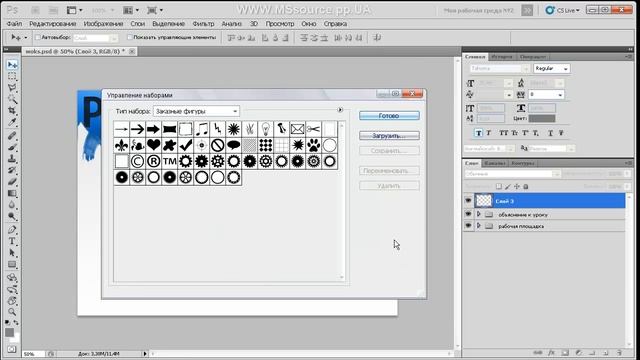Select the History Brush tool

click(12, 170)
